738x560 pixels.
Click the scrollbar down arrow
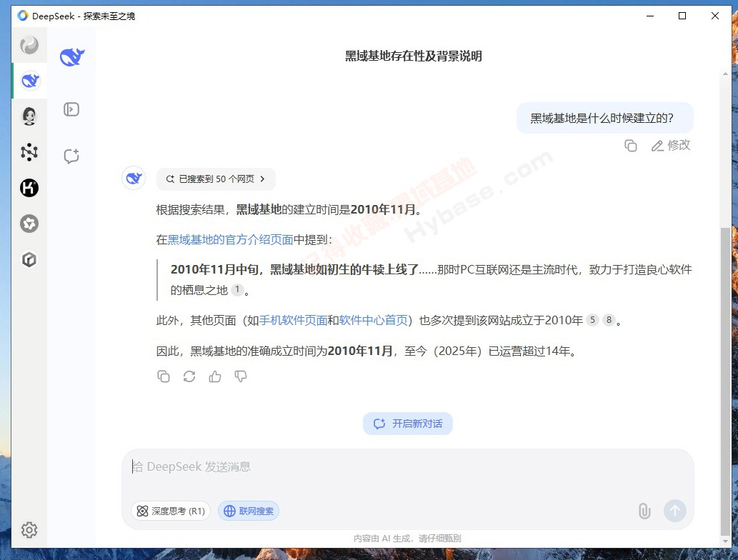725,541
